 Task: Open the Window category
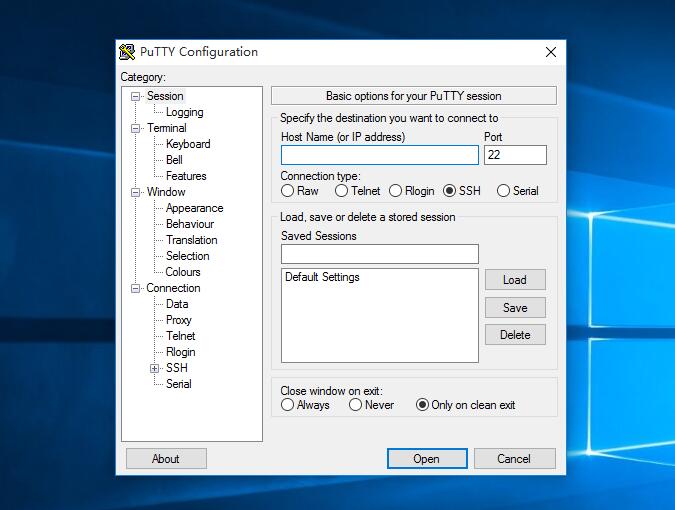(166, 192)
